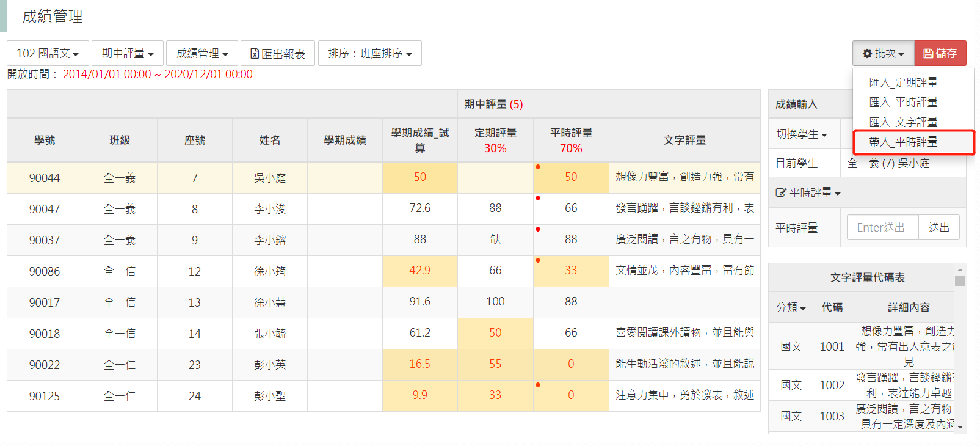Click the pencil edit icon beside 平時評量
This screenshot has width=980, height=446.
pos(780,193)
